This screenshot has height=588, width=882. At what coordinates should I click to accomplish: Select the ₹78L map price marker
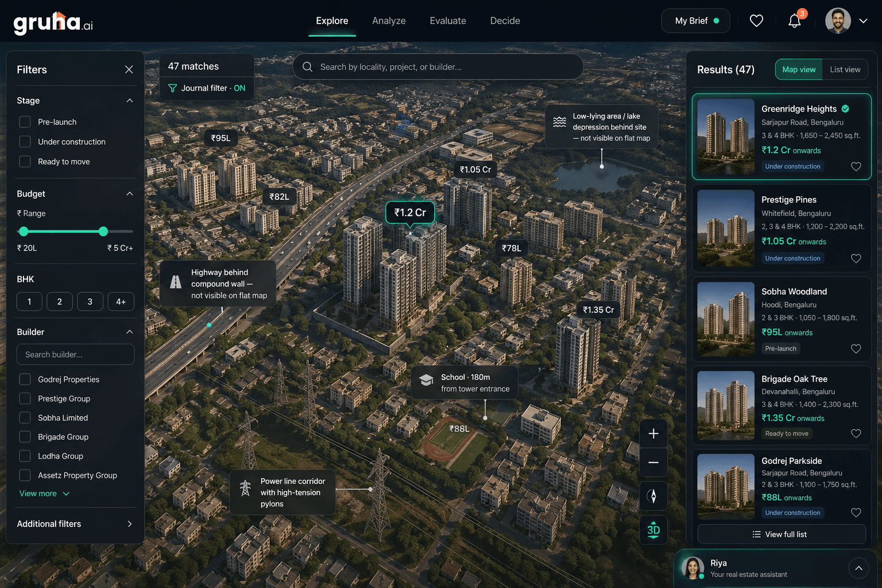coord(512,248)
